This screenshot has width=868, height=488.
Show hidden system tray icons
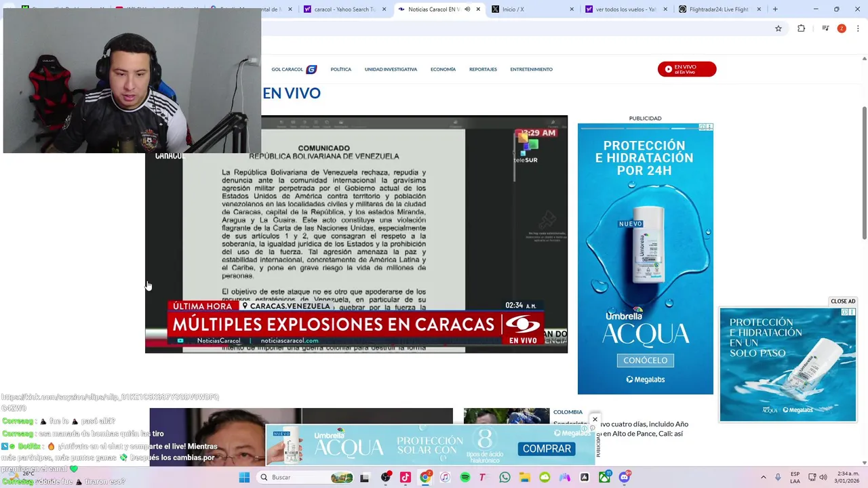[764, 477]
